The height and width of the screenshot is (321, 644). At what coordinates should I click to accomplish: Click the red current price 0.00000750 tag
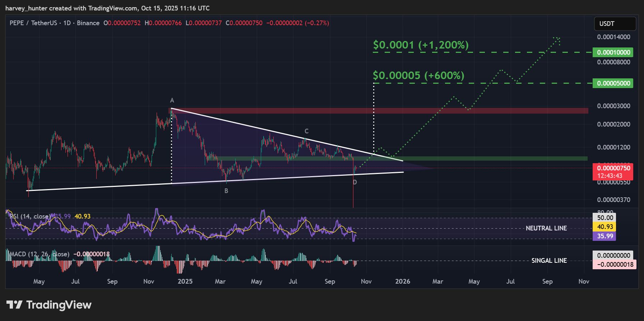(x=613, y=168)
